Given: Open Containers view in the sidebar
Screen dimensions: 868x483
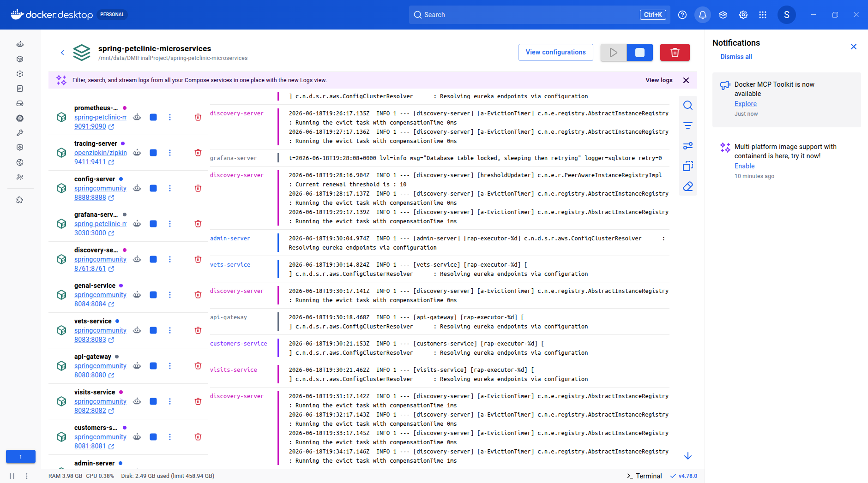Looking at the screenshot, I should point(20,59).
